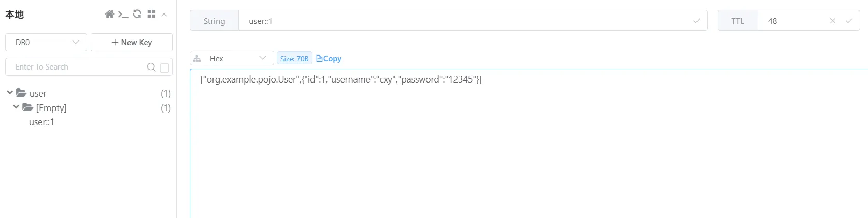868x218 pixels.
Task: Open the connection home status icon
Action: click(109, 14)
